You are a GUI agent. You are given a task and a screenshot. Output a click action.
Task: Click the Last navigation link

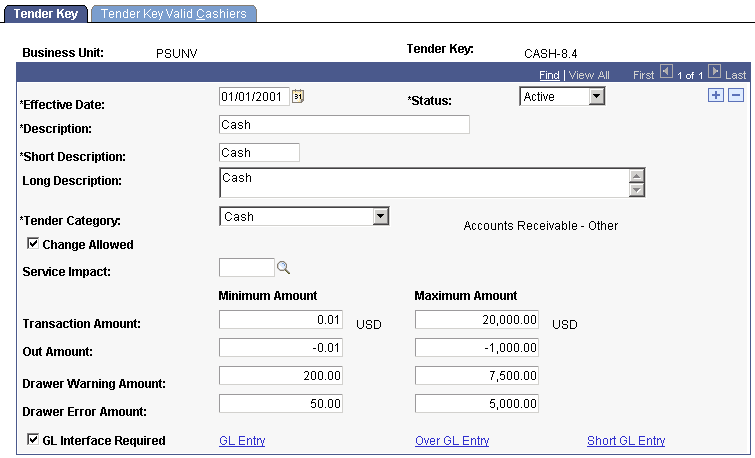(x=735, y=75)
